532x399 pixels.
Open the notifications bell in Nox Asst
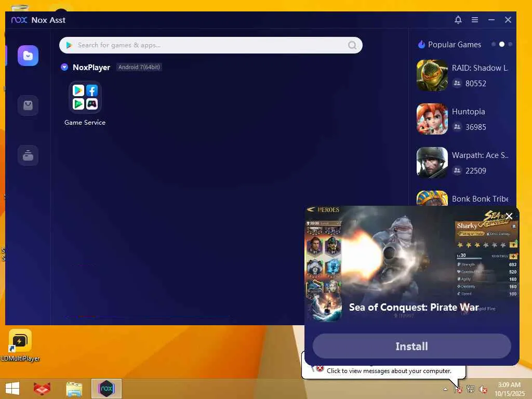[458, 20]
